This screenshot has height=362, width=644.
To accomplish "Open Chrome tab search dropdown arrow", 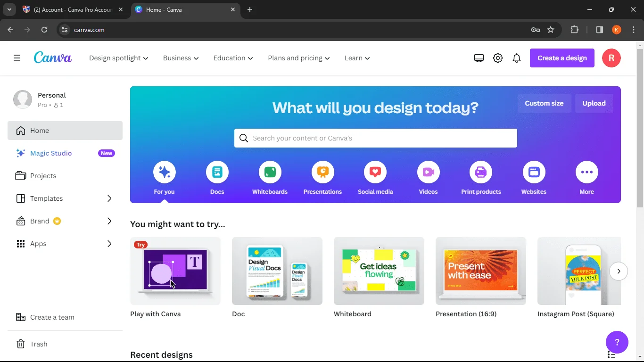I will tap(9, 9).
